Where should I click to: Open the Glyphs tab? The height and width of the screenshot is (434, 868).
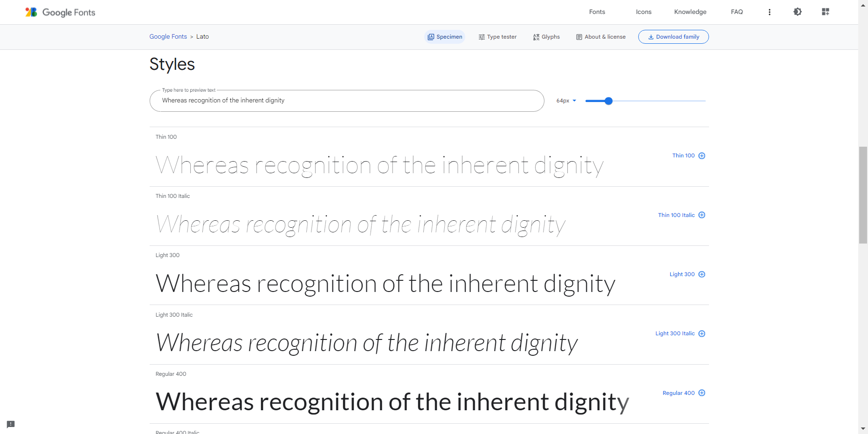546,37
